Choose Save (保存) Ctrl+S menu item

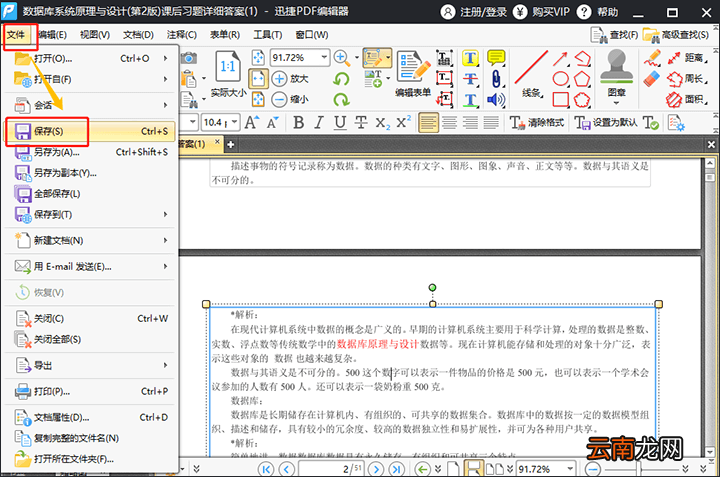(x=90, y=131)
